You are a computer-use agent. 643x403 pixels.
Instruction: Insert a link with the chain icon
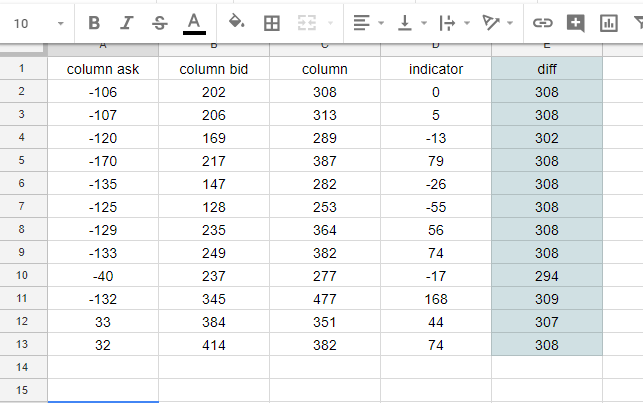point(542,22)
